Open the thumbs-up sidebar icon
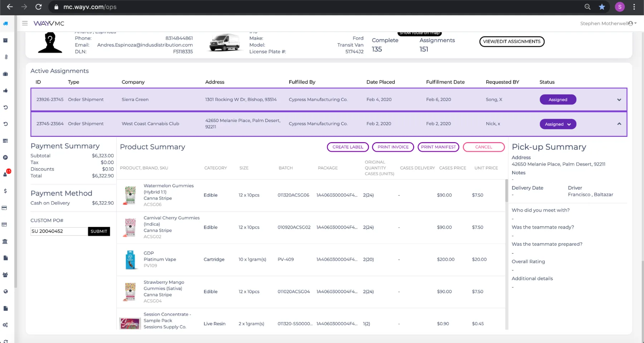 click(x=5, y=90)
